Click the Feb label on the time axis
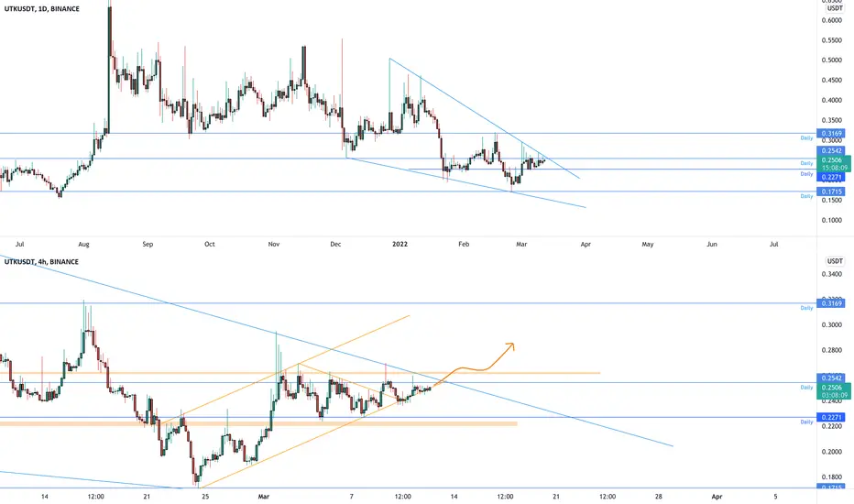Image resolution: width=854 pixels, height=504 pixels. (x=464, y=244)
